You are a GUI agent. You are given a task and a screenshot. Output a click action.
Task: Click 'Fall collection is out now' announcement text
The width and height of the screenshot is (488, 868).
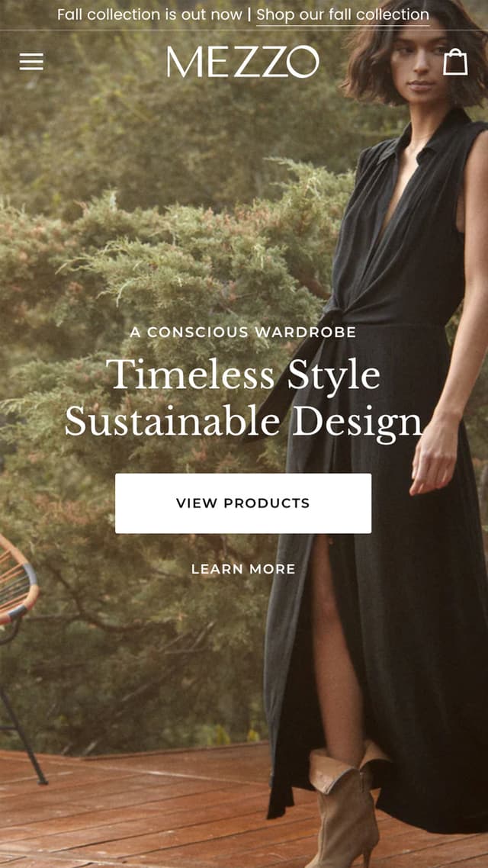149,14
